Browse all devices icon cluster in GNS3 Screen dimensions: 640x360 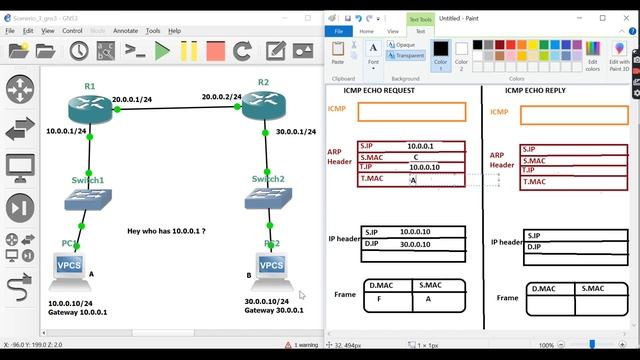[20, 247]
